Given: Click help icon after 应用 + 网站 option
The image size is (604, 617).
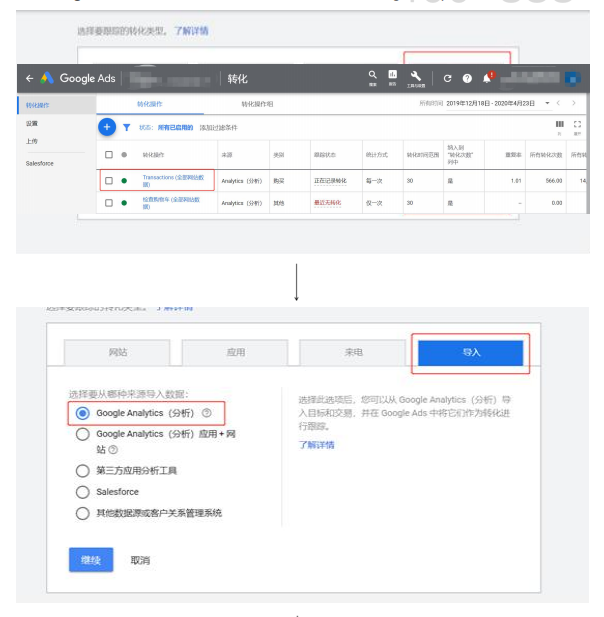Looking at the screenshot, I should click(113, 449).
